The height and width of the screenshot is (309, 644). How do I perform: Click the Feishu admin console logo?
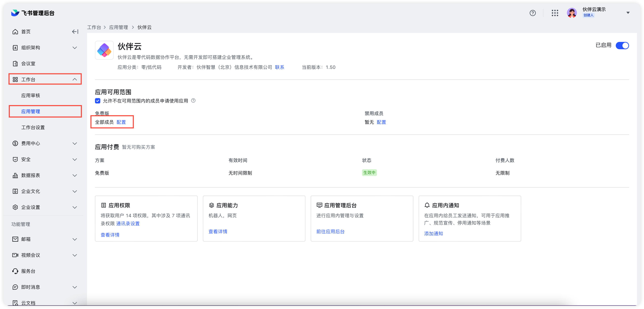pyautogui.click(x=33, y=13)
